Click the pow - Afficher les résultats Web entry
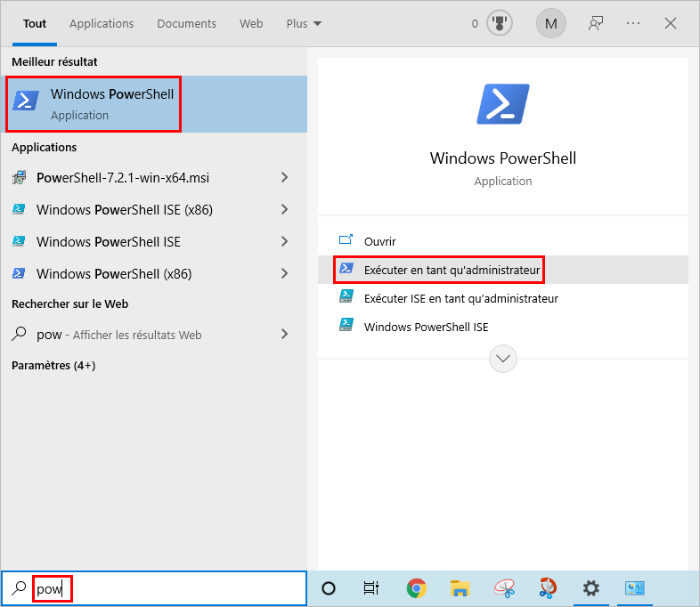 coord(154,334)
